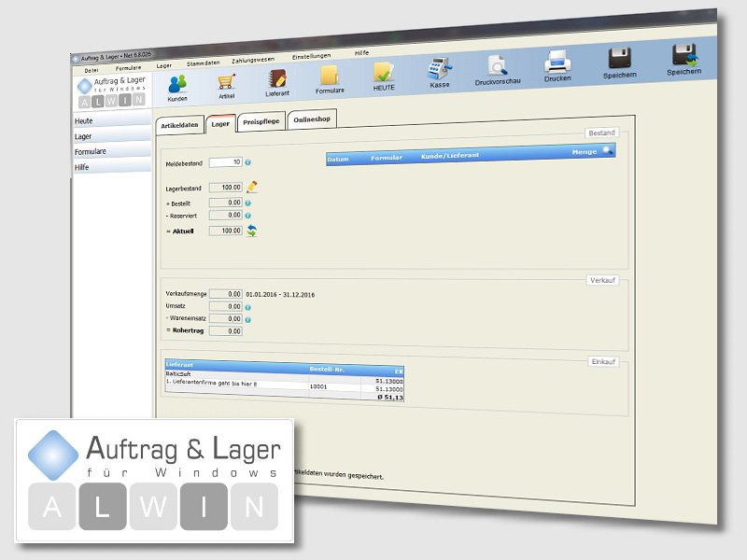The height and width of the screenshot is (560, 747).
Task: Click the Bestellt value field
Action: [x=226, y=203]
